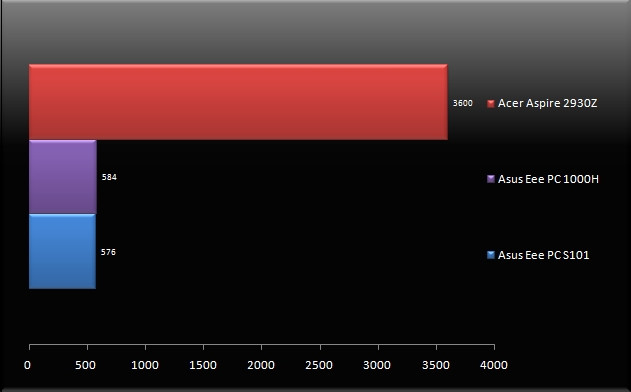631x392 pixels.
Task: Click the red legend swatch for Acer Aspire
Action: [x=491, y=103]
